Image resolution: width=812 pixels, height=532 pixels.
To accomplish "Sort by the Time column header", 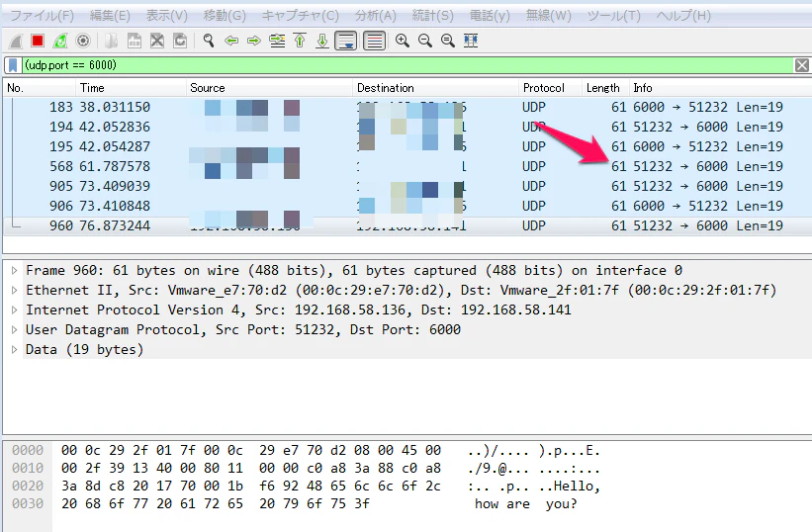I will point(131,88).
